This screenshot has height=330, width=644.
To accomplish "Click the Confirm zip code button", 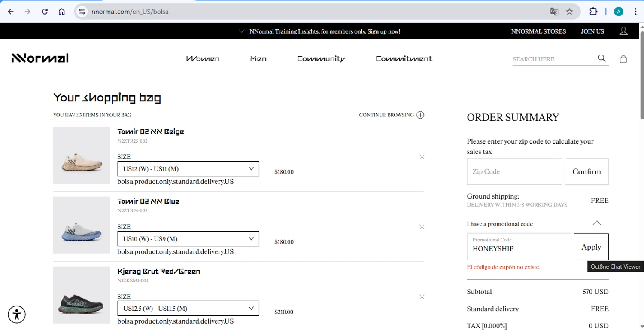I will (586, 171).
